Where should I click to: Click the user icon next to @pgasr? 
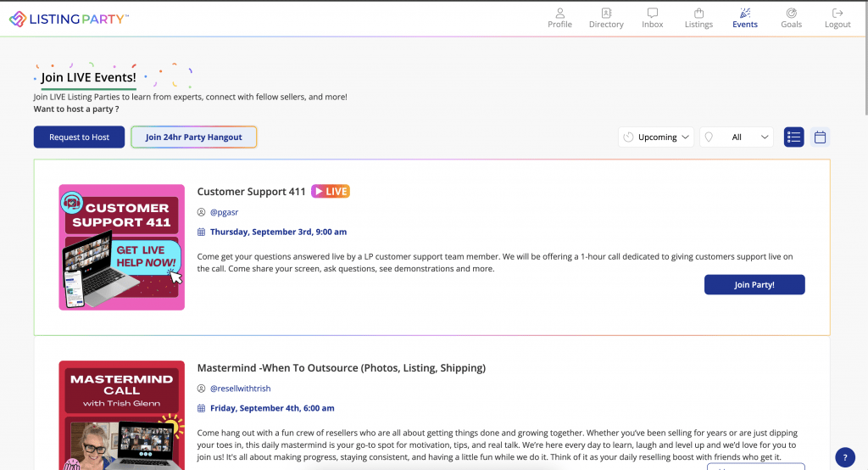[x=201, y=212]
